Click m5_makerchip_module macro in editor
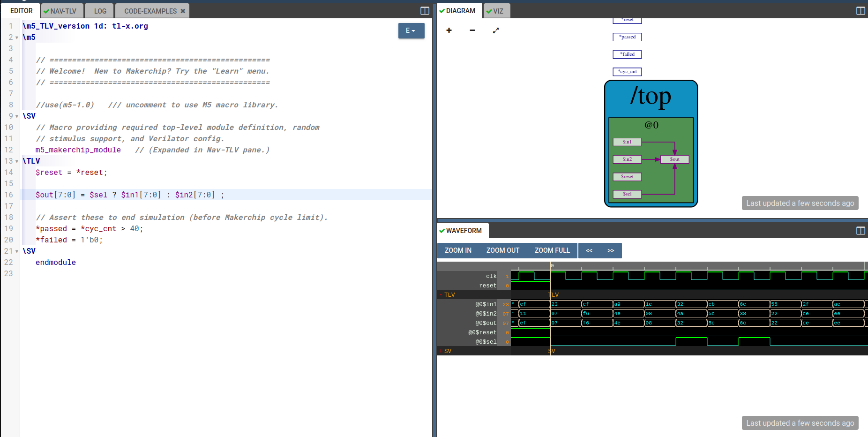Image resolution: width=868 pixels, height=437 pixels. 78,150
